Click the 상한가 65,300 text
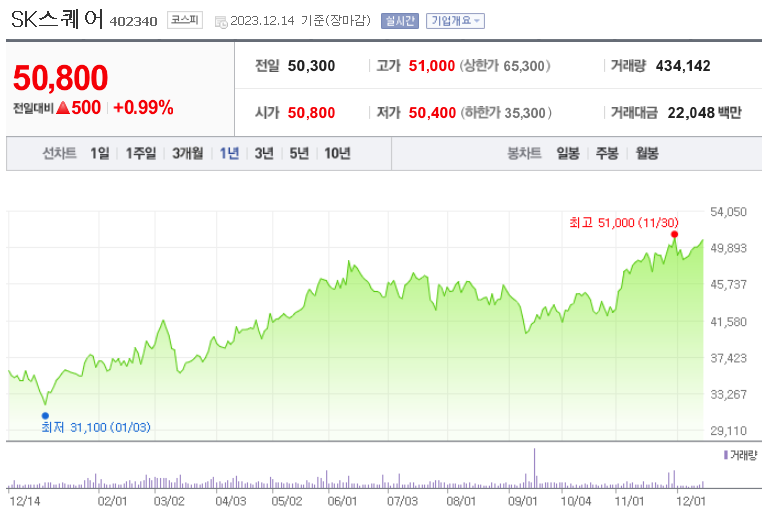Screen dimensions: 762x516 click(505, 66)
